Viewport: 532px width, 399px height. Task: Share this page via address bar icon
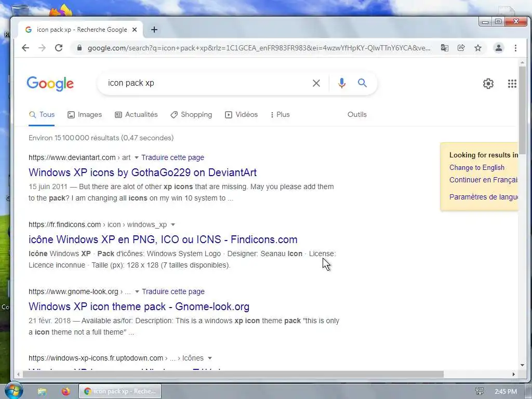pos(461,48)
